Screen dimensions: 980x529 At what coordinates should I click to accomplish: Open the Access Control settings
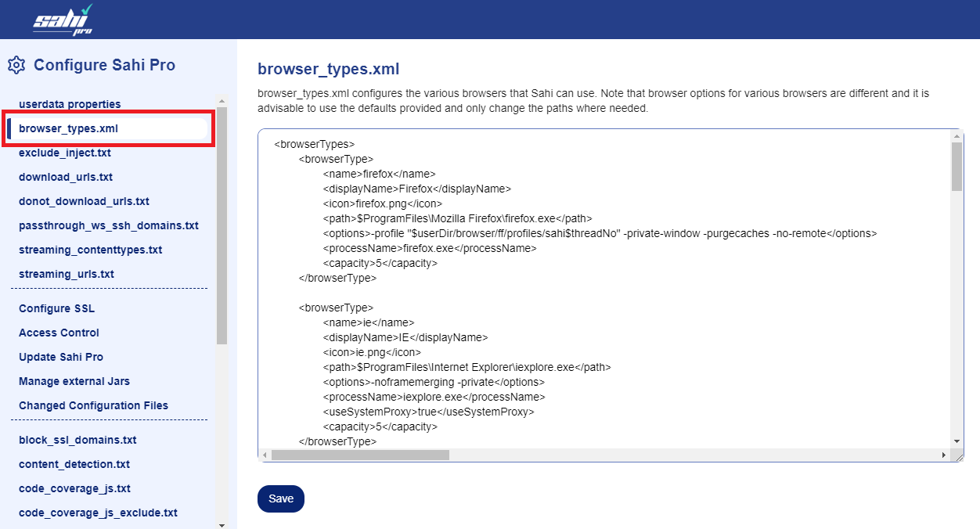tap(59, 333)
